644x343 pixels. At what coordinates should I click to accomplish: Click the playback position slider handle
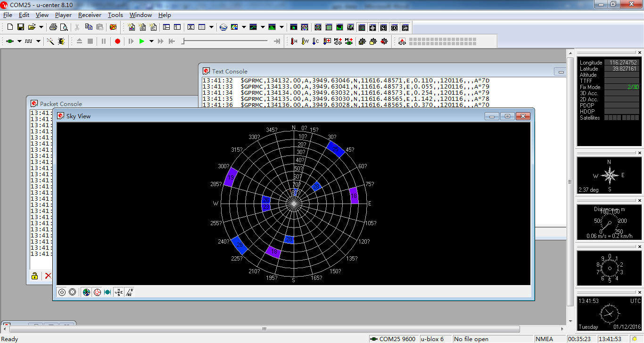point(183,41)
